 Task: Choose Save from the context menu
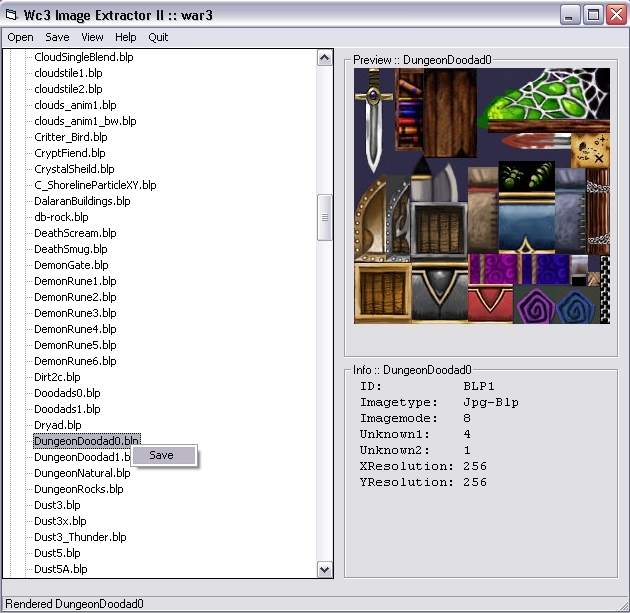(164, 455)
